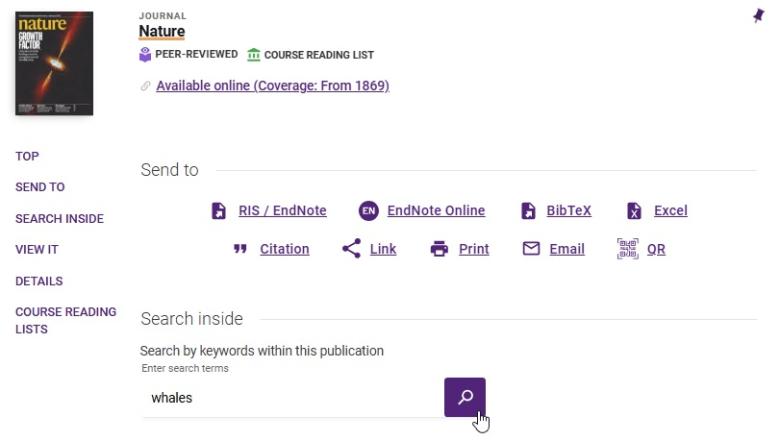The height and width of the screenshot is (441, 780).
Task: Run the search with the magnifier button
Action: click(465, 397)
